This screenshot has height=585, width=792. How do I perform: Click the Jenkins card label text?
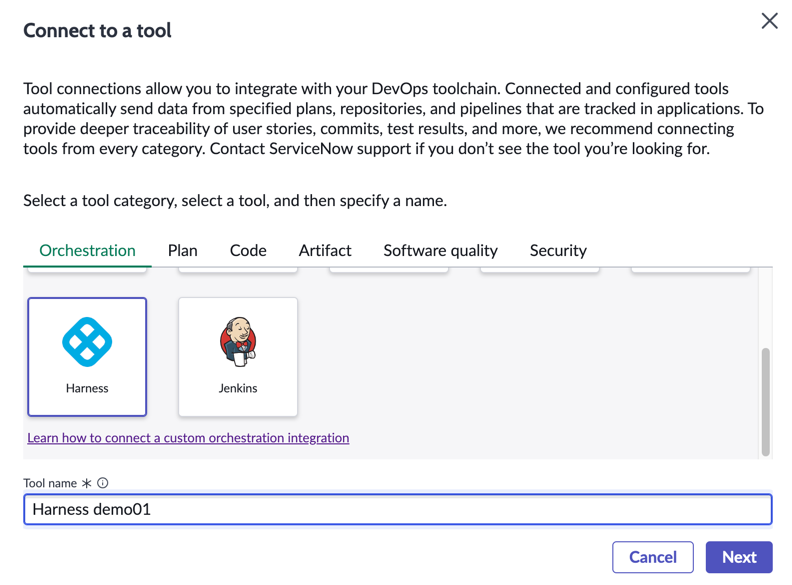pyautogui.click(x=238, y=388)
